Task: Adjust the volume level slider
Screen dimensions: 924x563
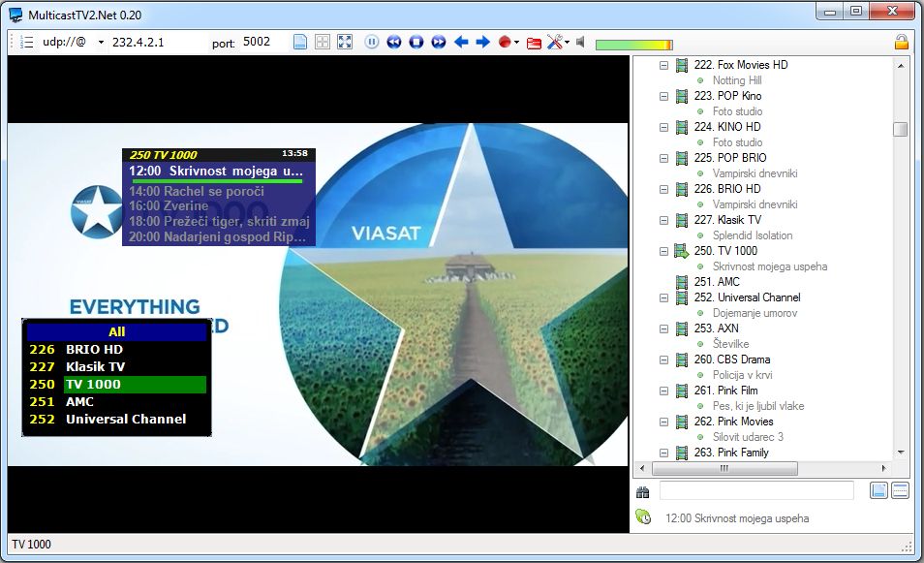Action: (634, 45)
